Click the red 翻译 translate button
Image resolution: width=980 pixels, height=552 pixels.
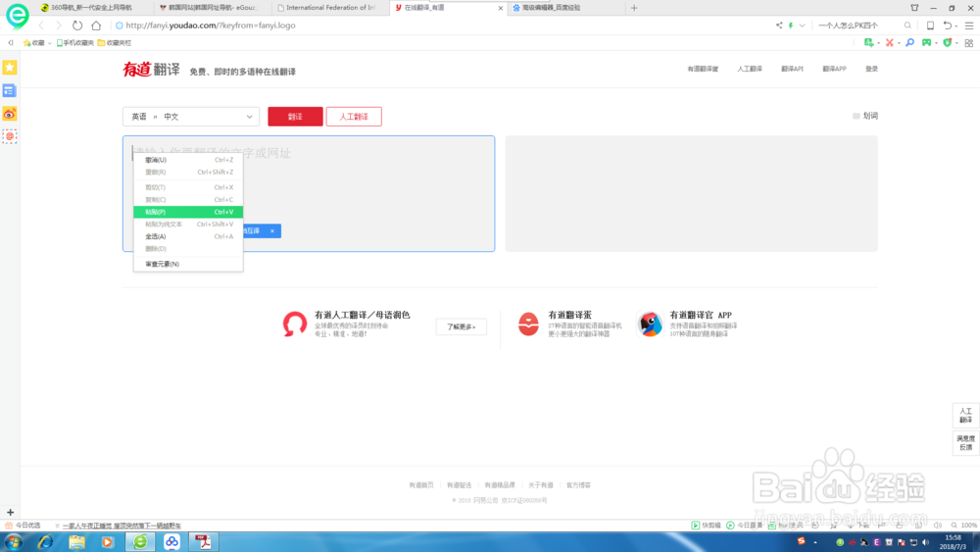pyautogui.click(x=296, y=117)
